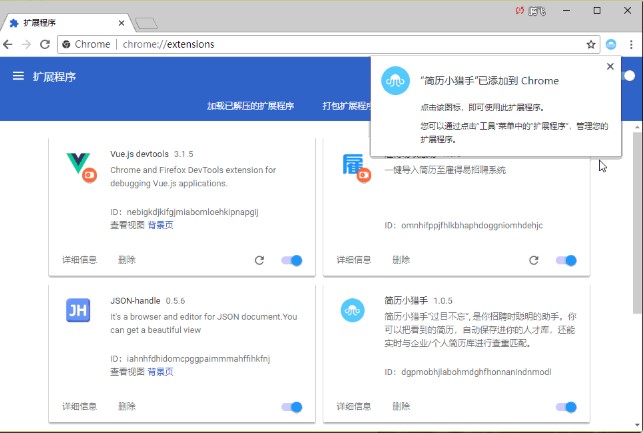Go back using browser back arrow
This screenshot has height=433, width=643.
point(9,44)
